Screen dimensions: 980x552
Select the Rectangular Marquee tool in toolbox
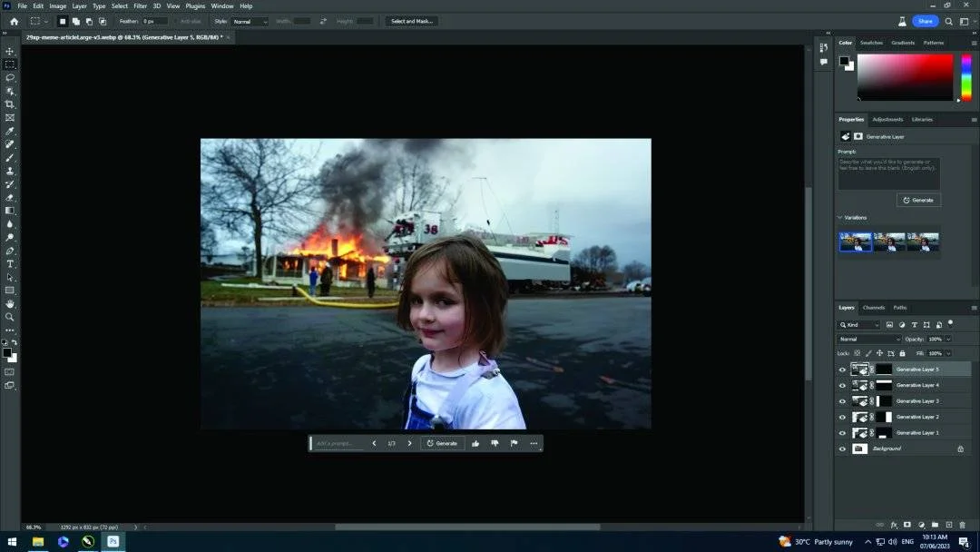10,64
